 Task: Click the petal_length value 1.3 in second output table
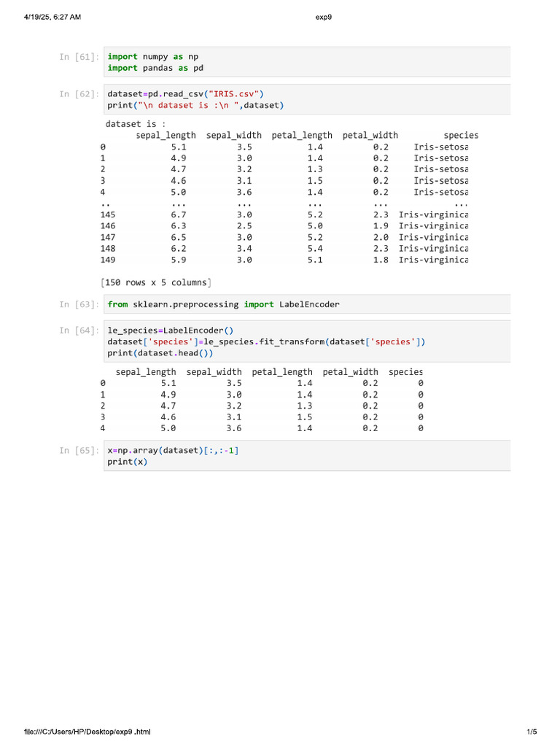(304, 406)
